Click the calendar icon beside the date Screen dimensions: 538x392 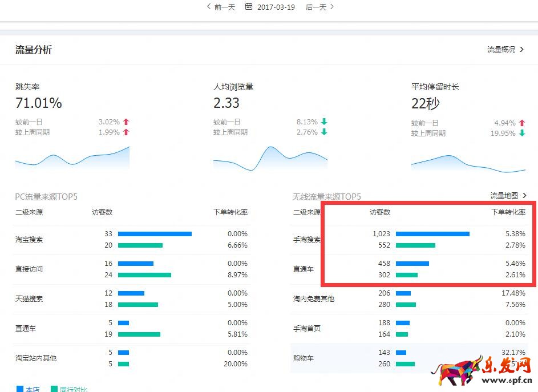[x=249, y=7]
